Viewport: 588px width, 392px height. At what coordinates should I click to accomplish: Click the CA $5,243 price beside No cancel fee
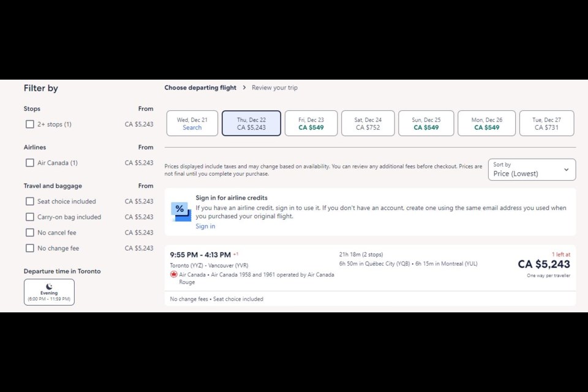[x=139, y=233]
